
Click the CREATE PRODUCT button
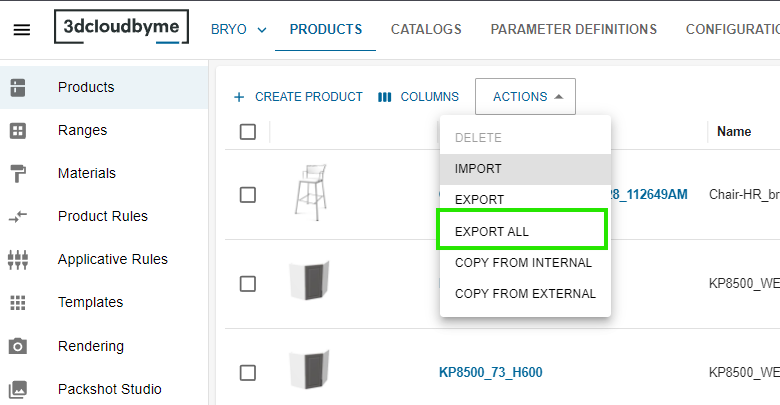[x=298, y=97]
